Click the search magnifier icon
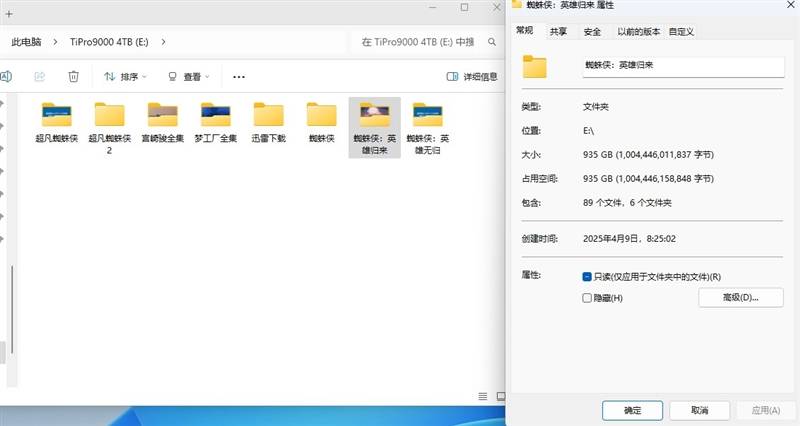The width and height of the screenshot is (800, 426). [x=491, y=42]
